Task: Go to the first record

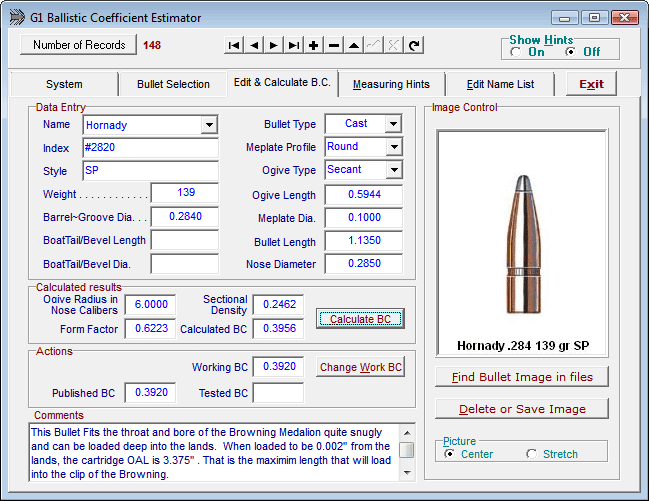Action: point(234,45)
